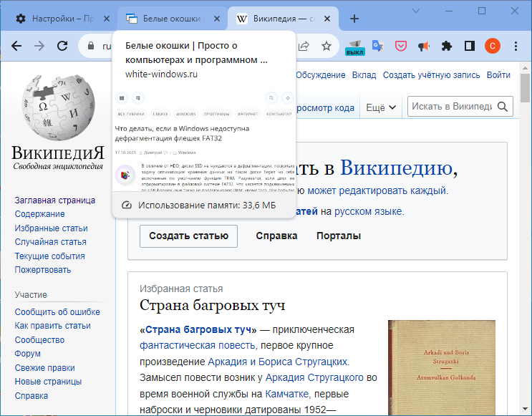Open Chrome three-dot menu
This screenshot has height=416, width=532.
[516, 46]
